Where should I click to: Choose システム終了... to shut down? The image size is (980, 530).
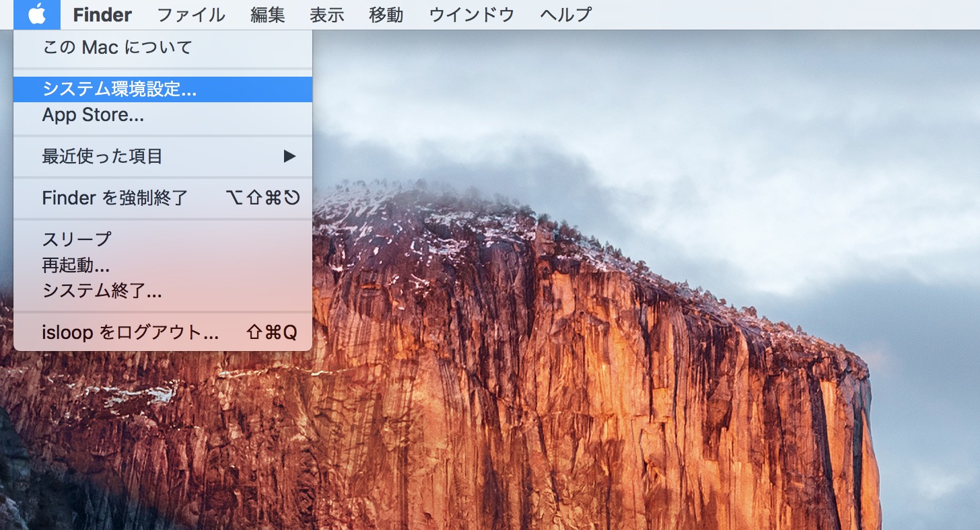[x=163, y=291]
